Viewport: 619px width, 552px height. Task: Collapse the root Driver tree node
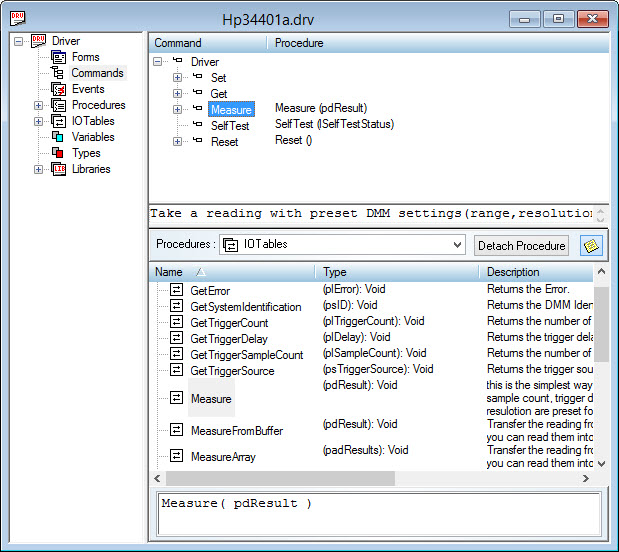[19, 41]
